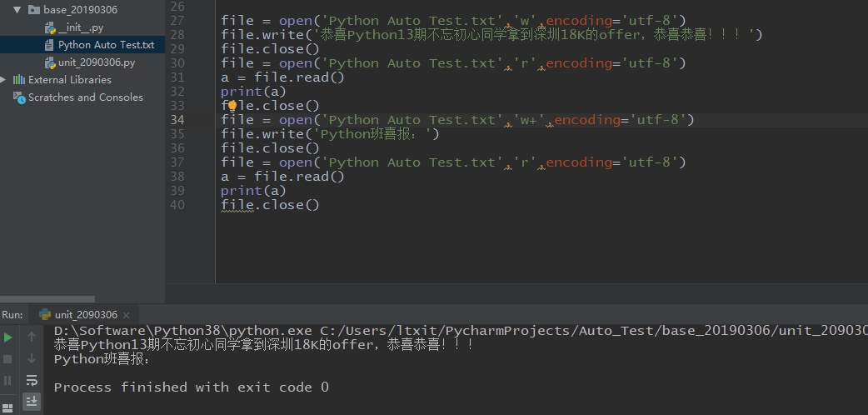Image resolution: width=868 pixels, height=415 pixels.
Task: Select Scratches and Consoles item
Action: coord(85,97)
